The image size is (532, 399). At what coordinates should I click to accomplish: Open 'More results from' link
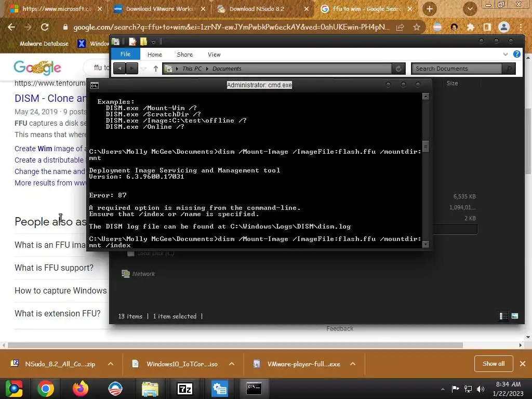pos(50,183)
